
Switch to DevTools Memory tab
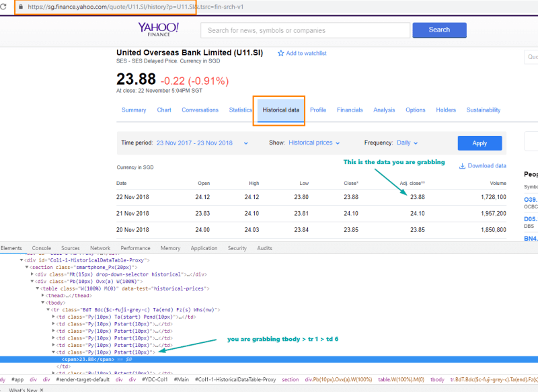pos(170,248)
